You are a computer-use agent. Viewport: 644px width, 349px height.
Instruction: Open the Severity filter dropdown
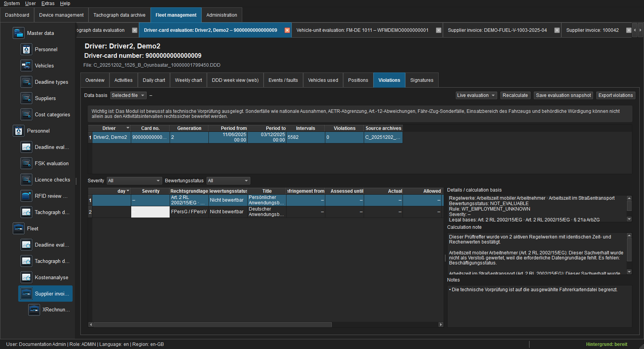[x=134, y=181]
